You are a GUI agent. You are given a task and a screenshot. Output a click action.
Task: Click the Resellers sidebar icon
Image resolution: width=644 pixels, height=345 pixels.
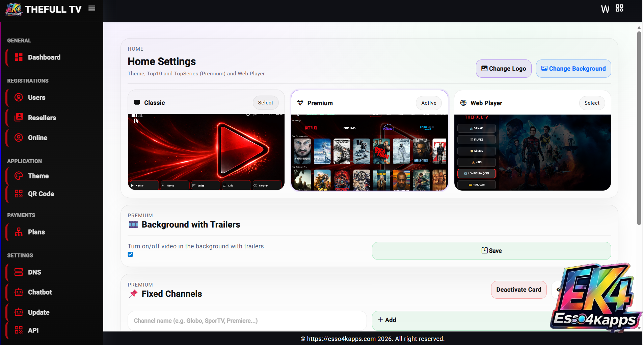click(x=19, y=118)
